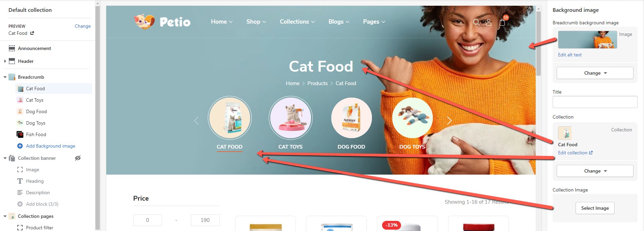Open the Collections navigation menu
This screenshot has width=644, height=231.
[x=297, y=22]
